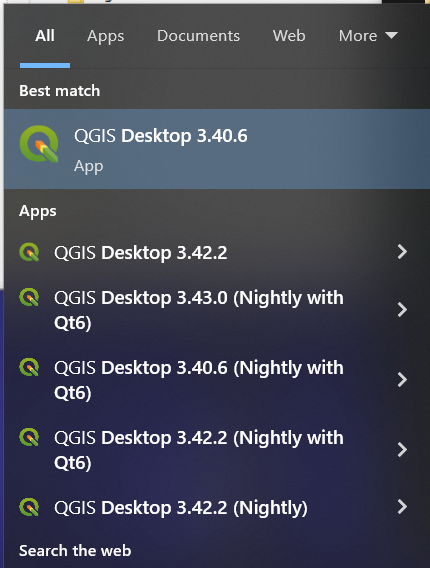Expand chevron for QGIS 3.42.2 (Nightly)
The height and width of the screenshot is (568, 430).
pos(402,507)
